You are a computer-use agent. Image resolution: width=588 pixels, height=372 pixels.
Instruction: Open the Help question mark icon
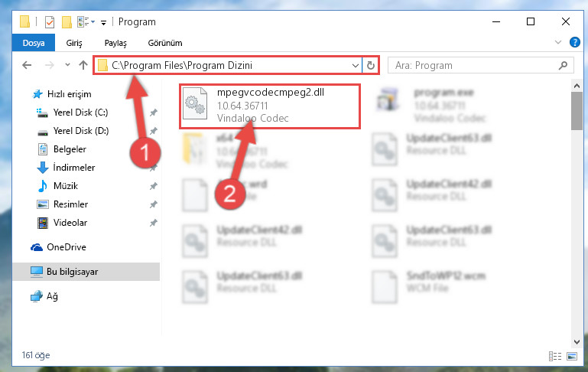pos(574,42)
